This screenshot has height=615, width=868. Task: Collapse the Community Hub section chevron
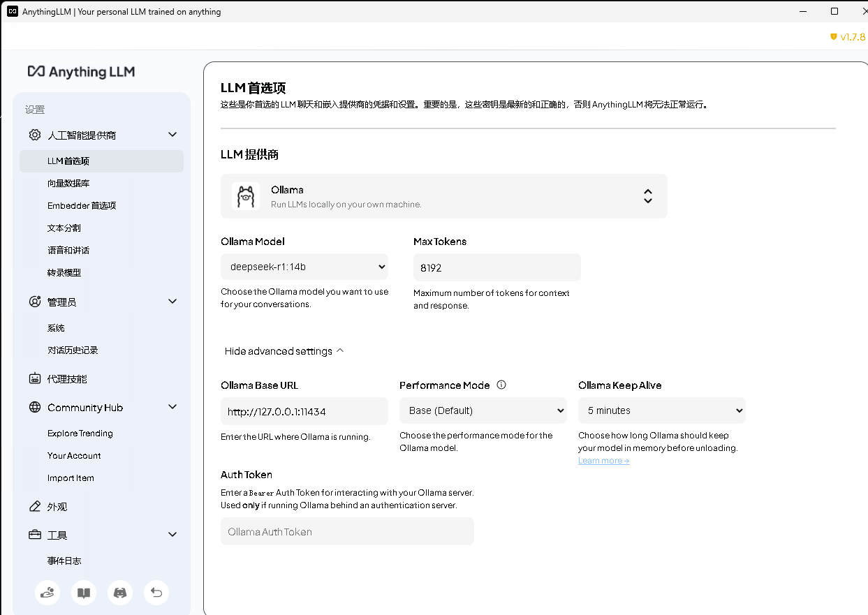click(x=172, y=407)
